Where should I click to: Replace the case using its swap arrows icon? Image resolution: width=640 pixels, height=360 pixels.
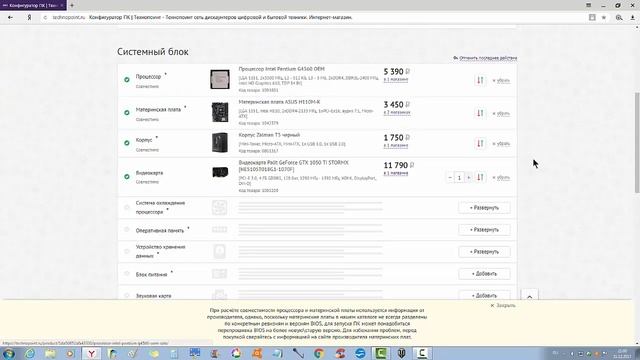click(x=480, y=143)
